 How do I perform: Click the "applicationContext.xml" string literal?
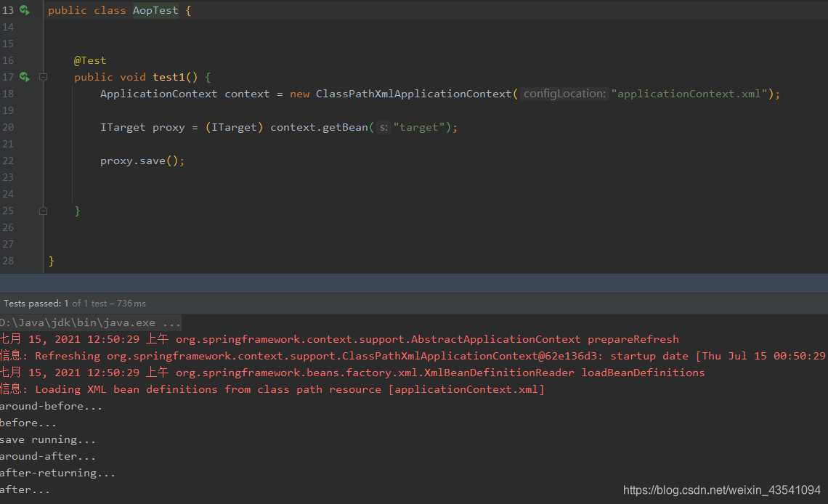point(689,94)
